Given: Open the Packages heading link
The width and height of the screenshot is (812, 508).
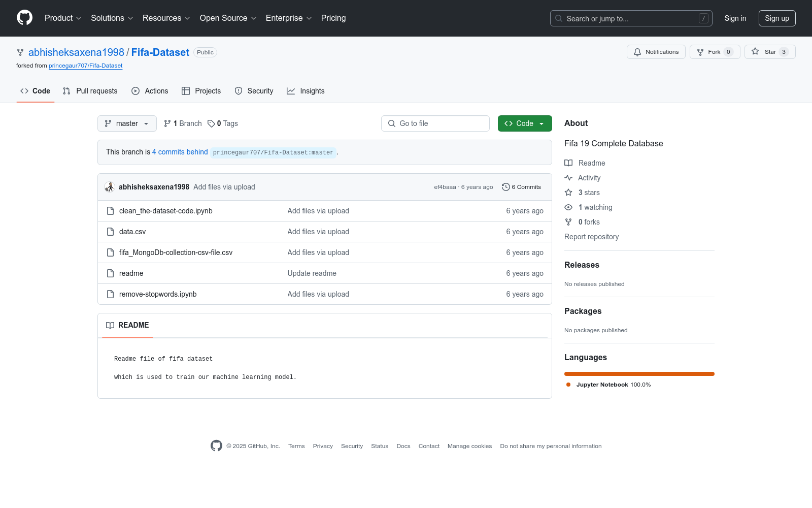Looking at the screenshot, I should point(583,311).
